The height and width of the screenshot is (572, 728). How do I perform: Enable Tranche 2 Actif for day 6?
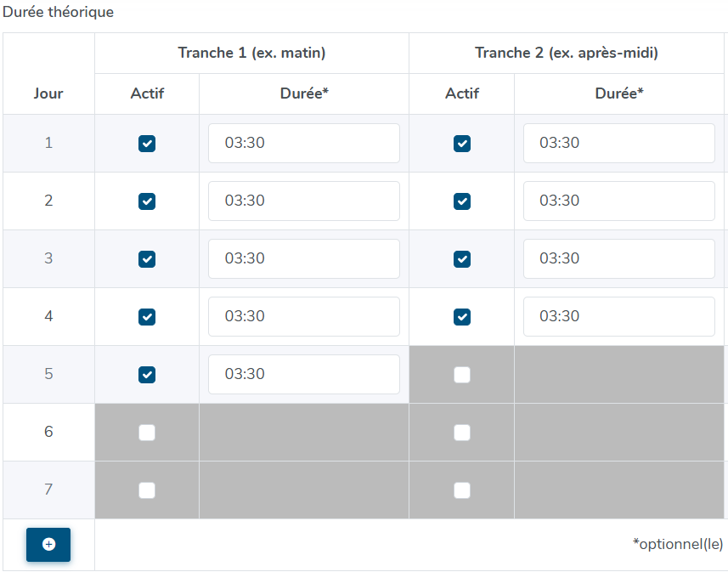click(462, 433)
